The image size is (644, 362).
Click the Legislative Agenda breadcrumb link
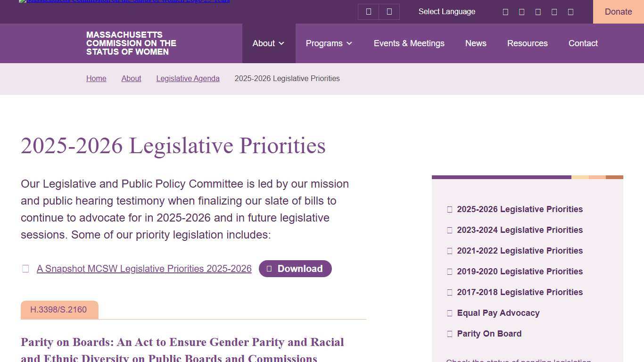tap(188, 79)
